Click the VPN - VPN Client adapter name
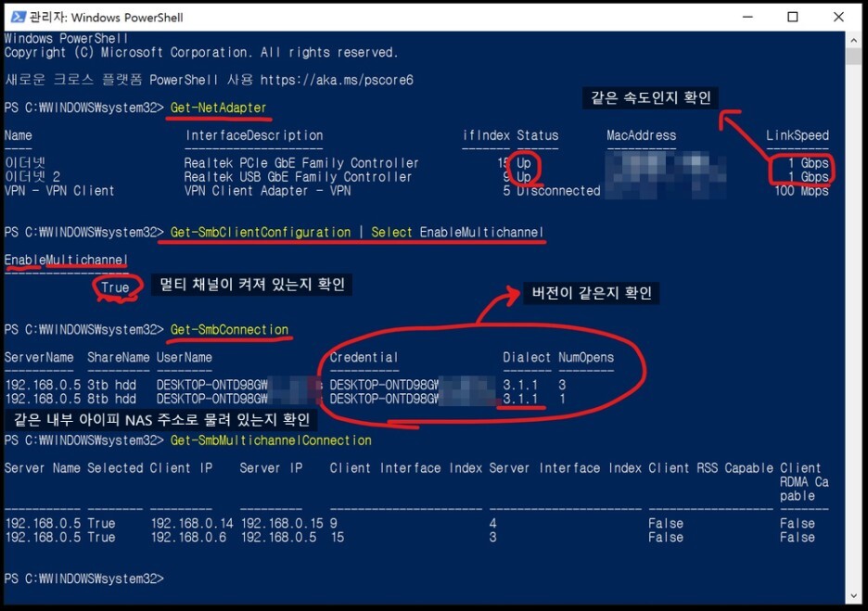868x611 pixels. click(x=59, y=191)
